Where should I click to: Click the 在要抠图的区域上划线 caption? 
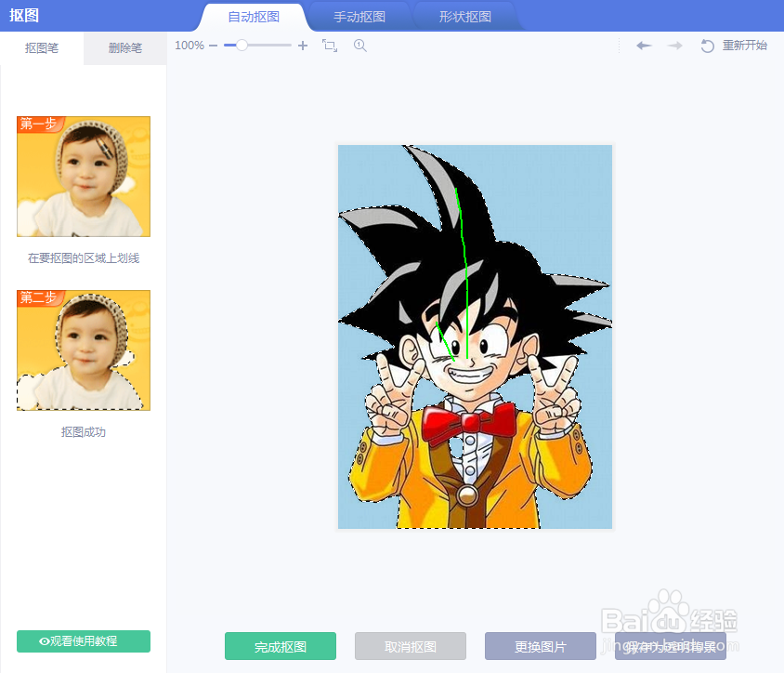(84, 258)
